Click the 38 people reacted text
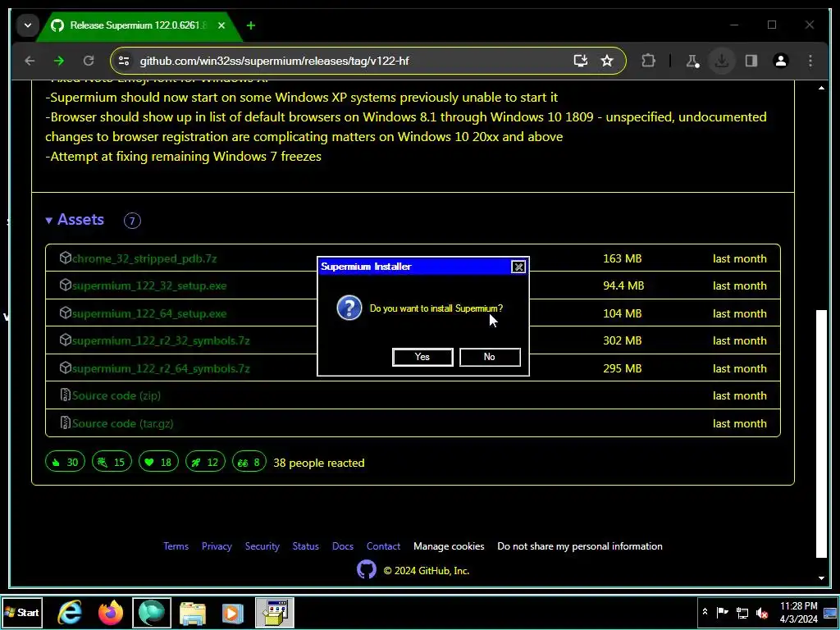Viewport: 840px width, 630px height. [319, 463]
